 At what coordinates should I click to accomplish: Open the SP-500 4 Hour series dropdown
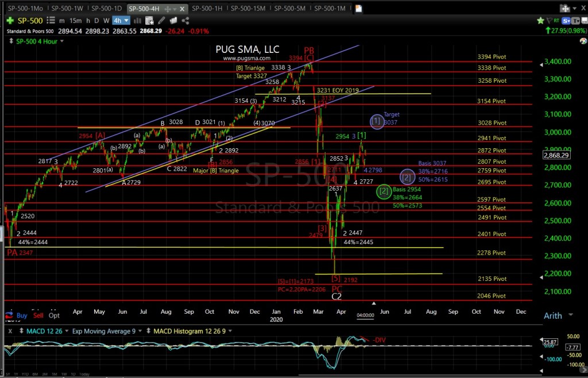click(61, 41)
